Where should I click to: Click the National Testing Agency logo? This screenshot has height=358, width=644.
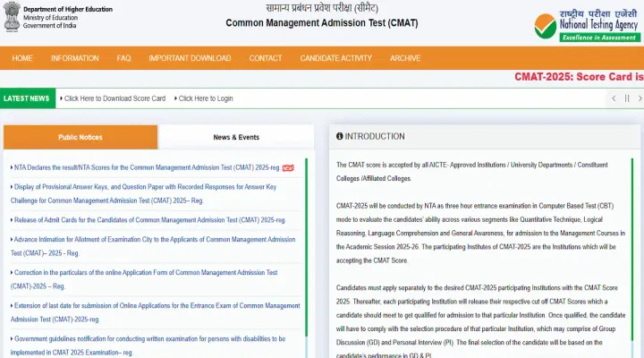[x=587, y=25]
